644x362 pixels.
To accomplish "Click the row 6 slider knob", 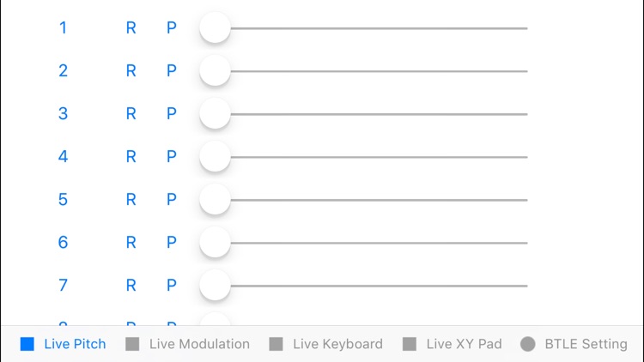I will coord(215,243).
